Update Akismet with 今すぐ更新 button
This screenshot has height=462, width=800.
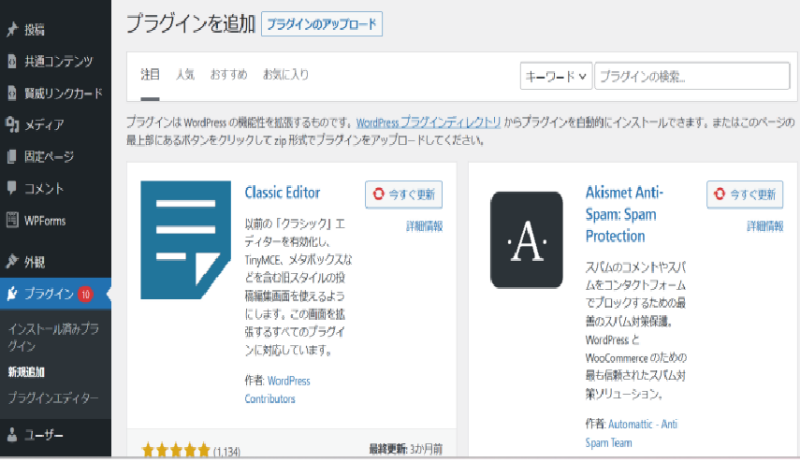[x=745, y=194]
